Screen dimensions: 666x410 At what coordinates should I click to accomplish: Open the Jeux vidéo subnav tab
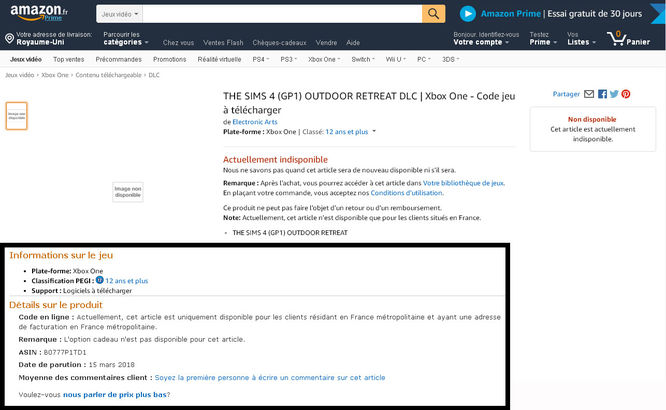pyautogui.click(x=26, y=59)
